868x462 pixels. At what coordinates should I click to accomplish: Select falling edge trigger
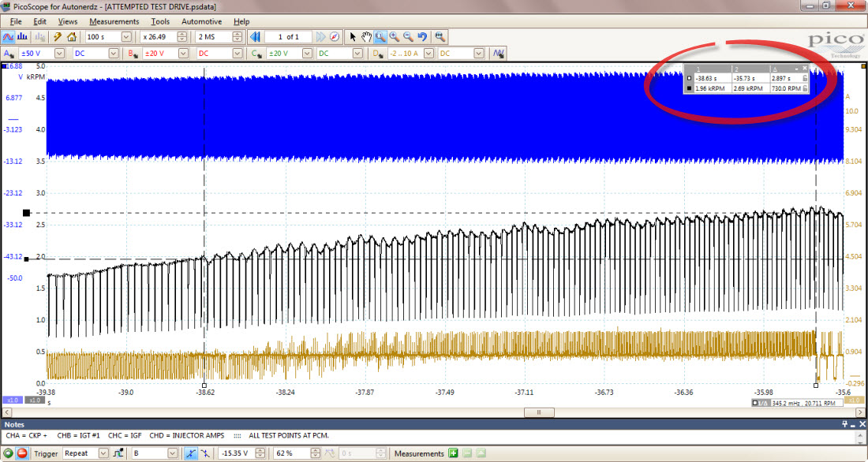[205, 453]
